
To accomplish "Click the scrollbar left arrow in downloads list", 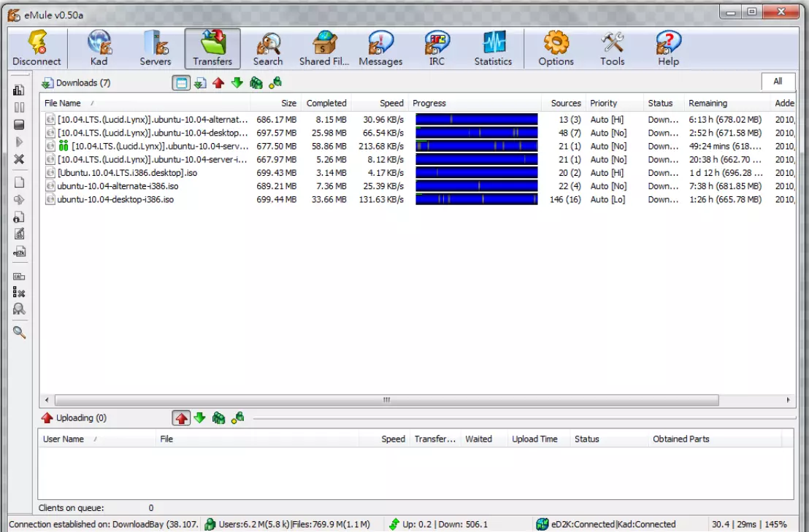I will tap(47, 400).
